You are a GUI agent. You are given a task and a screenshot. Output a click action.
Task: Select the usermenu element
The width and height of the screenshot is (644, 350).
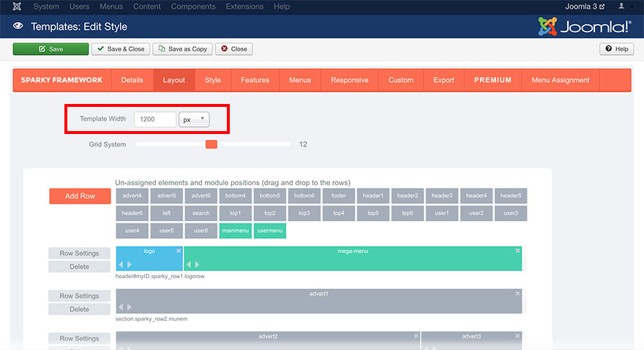tap(270, 231)
